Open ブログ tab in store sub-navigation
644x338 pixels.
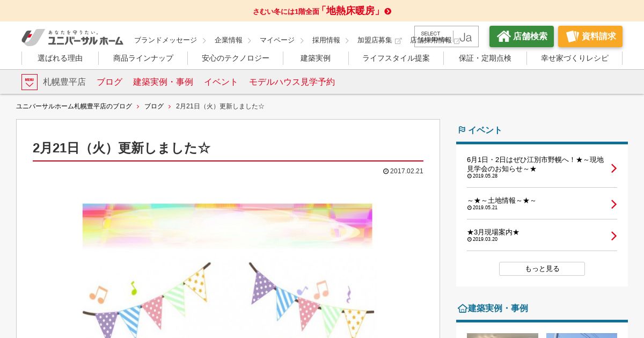coord(109,82)
